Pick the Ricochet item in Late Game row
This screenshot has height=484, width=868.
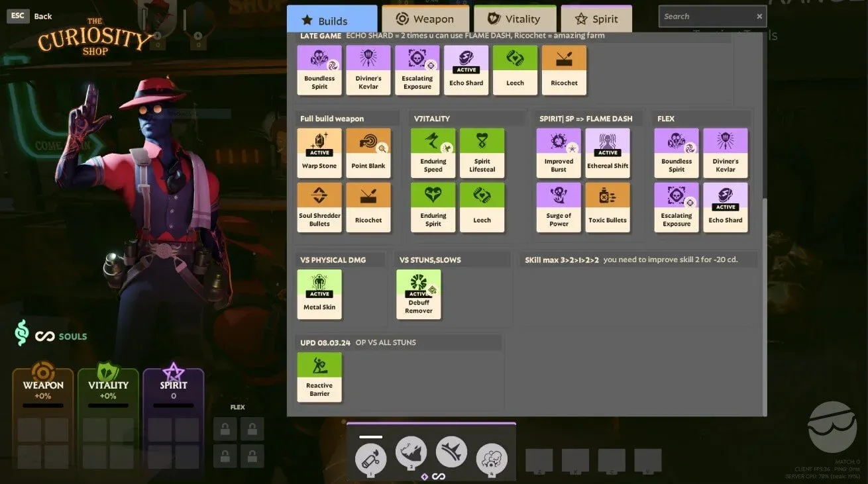[x=564, y=70]
